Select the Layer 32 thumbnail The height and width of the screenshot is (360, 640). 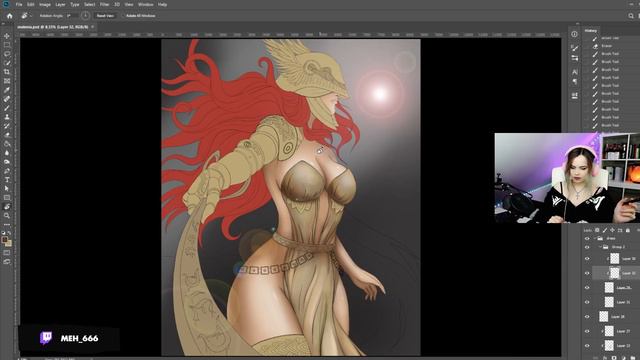(x=614, y=273)
